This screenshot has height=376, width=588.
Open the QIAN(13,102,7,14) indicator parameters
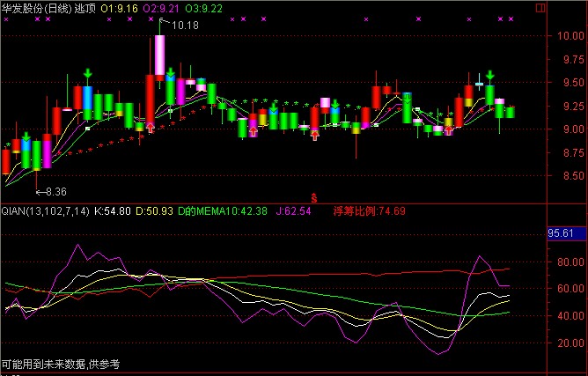[x=45, y=211]
